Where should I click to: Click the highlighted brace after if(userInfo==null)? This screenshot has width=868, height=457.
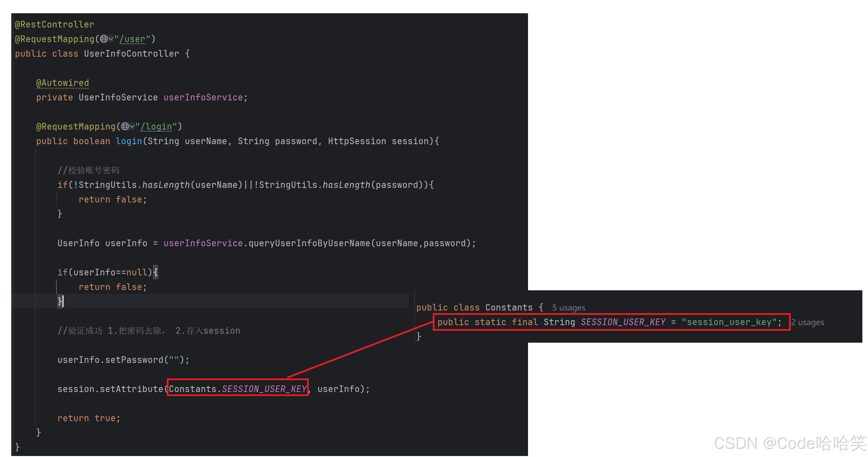coord(155,272)
